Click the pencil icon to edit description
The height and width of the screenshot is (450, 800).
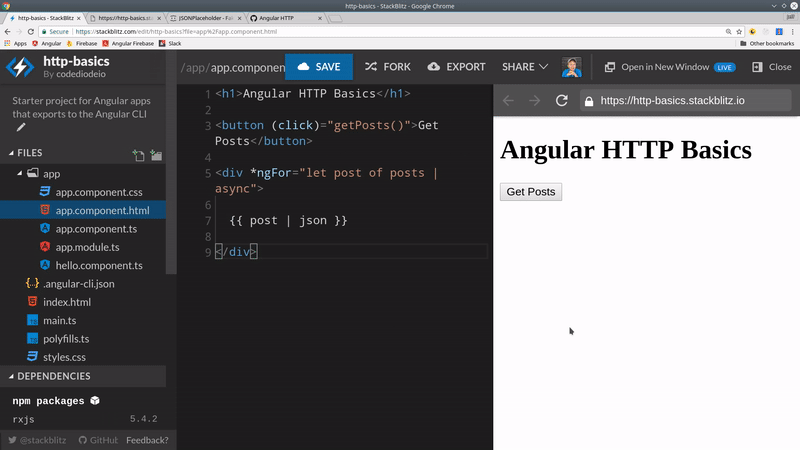(21, 127)
